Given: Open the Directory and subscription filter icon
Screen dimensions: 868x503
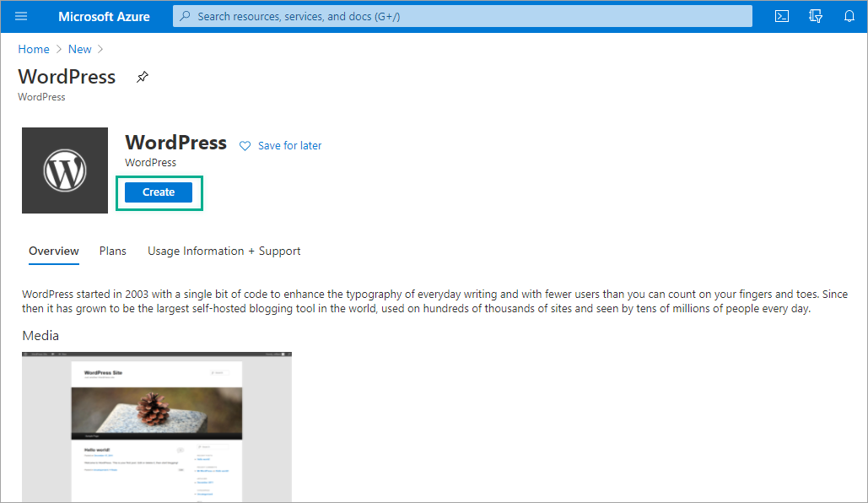Looking at the screenshot, I should (x=816, y=16).
